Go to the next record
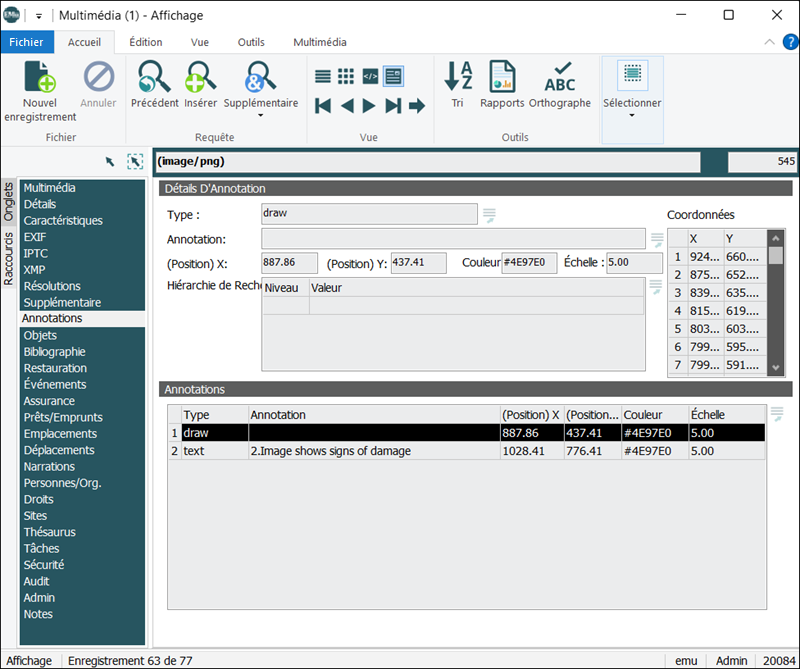The height and width of the screenshot is (669, 800). [x=369, y=106]
